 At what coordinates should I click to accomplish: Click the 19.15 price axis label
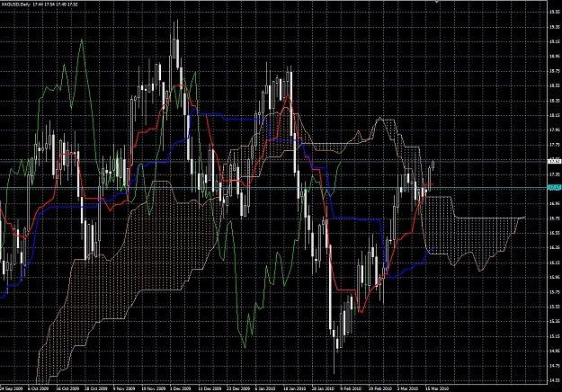pyautogui.click(x=555, y=41)
